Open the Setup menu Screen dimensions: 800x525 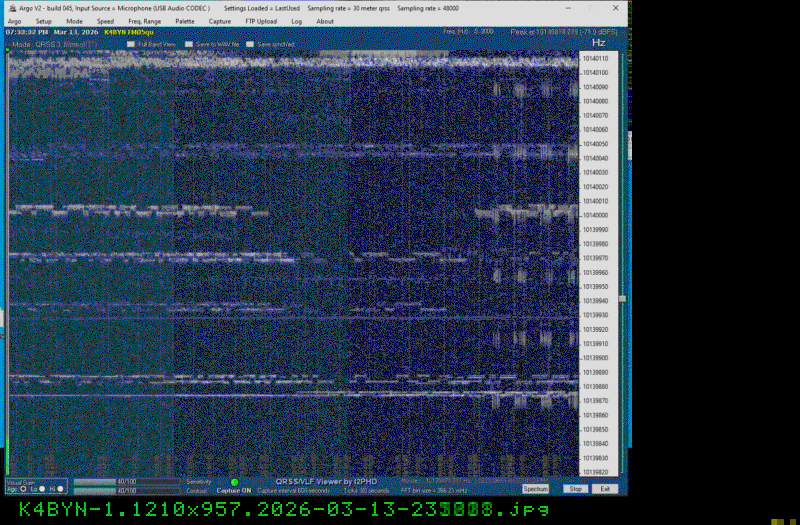[x=44, y=21]
